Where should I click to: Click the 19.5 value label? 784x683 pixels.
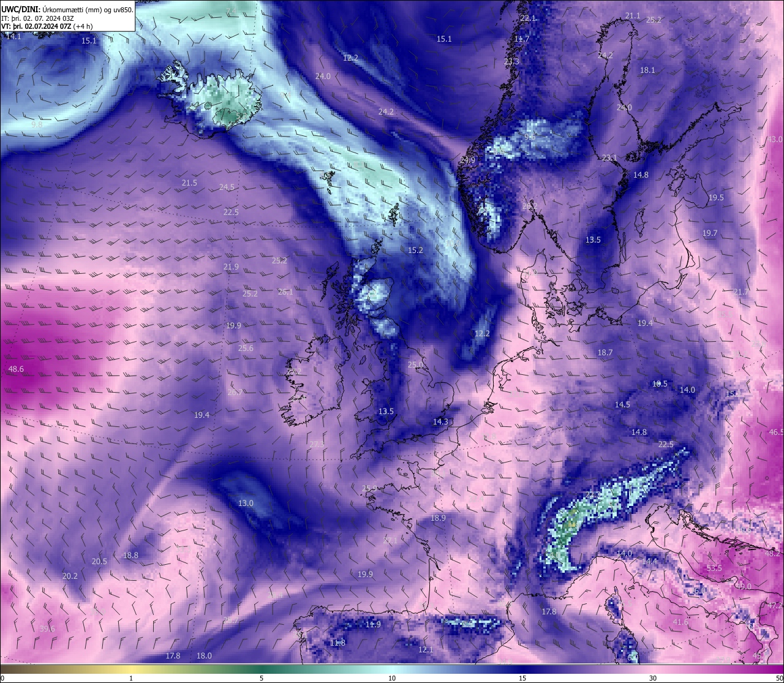716,197
